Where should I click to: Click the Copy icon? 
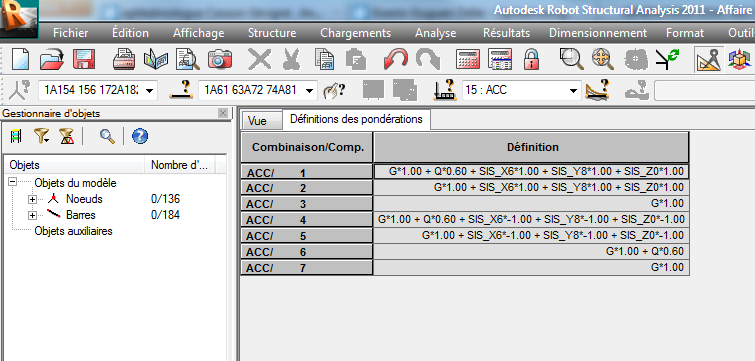coord(325,60)
